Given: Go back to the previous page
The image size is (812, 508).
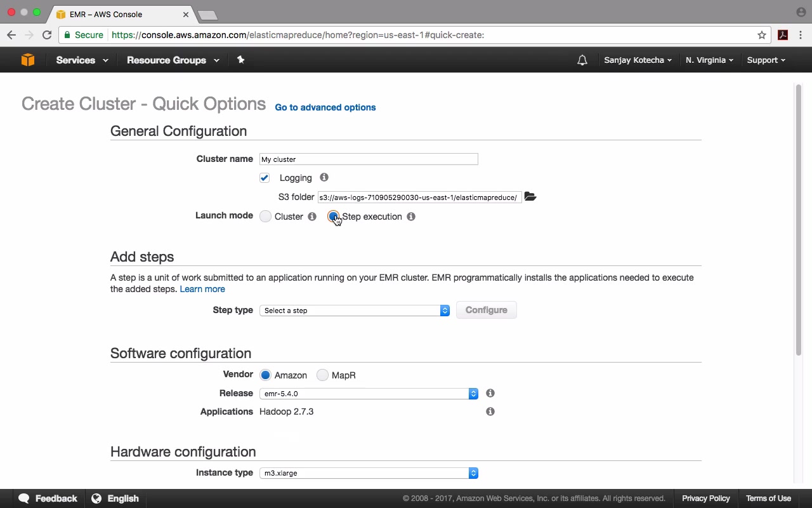Looking at the screenshot, I should point(11,35).
